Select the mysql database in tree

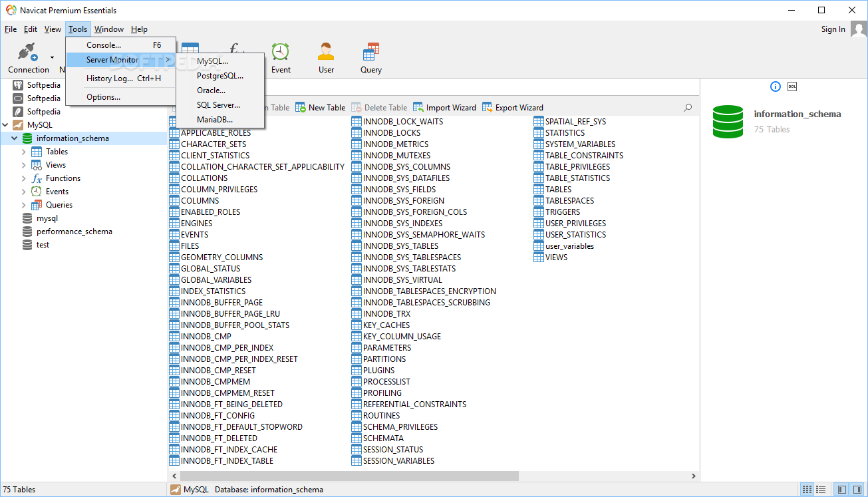47,218
